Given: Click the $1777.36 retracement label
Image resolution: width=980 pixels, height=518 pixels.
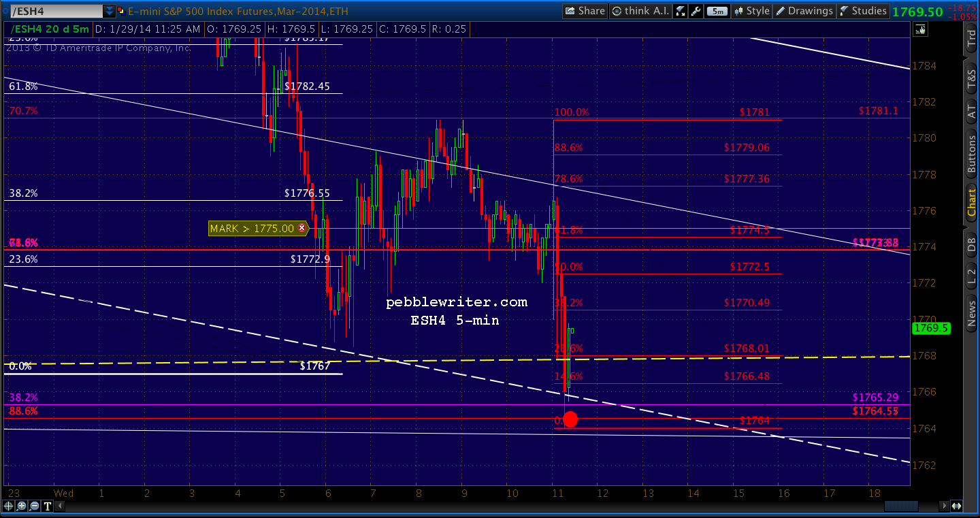Looking at the screenshot, I should (747, 179).
